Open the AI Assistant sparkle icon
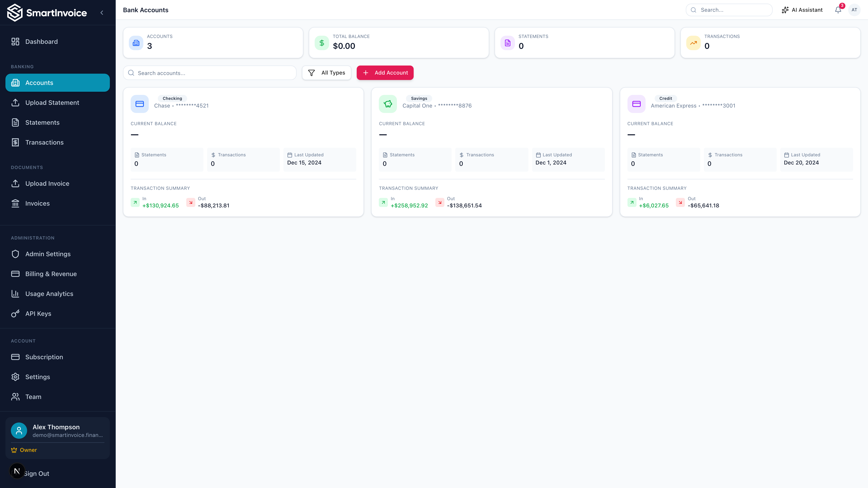The image size is (868, 488). tap(785, 10)
